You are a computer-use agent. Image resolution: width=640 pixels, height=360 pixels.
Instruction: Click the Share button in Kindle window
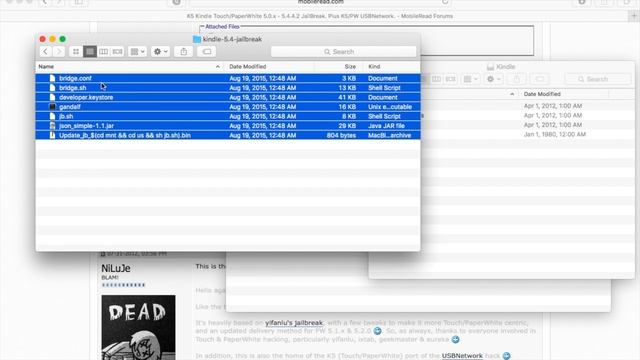[x=517, y=79]
